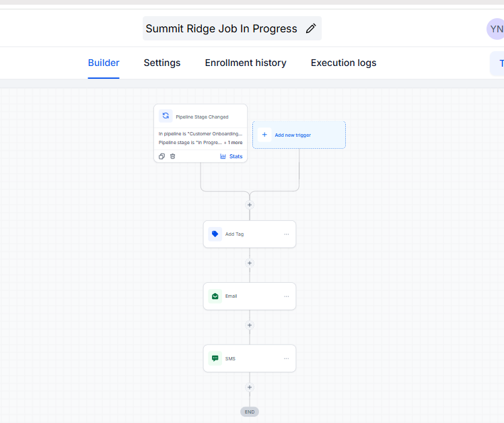Click the END node marker
The width and height of the screenshot is (504, 423).
[x=250, y=412]
